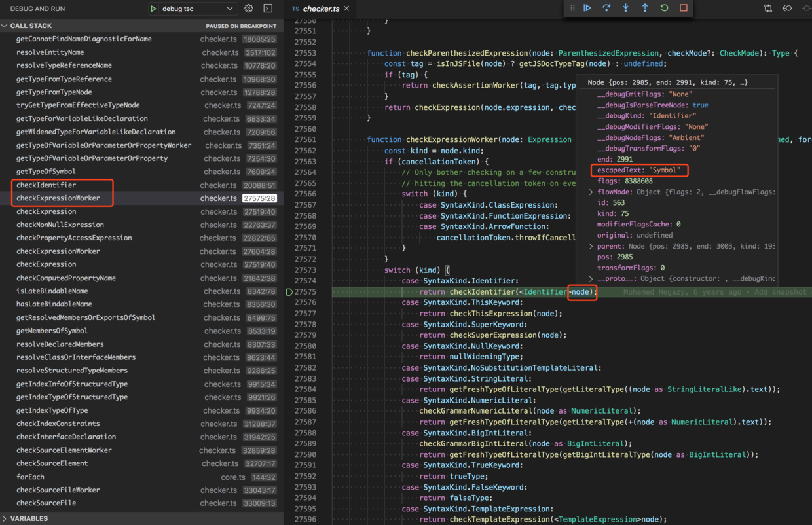Select the checkIdentifier stack frame
Image resolution: width=812 pixels, height=525 pixels.
pos(46,185)
